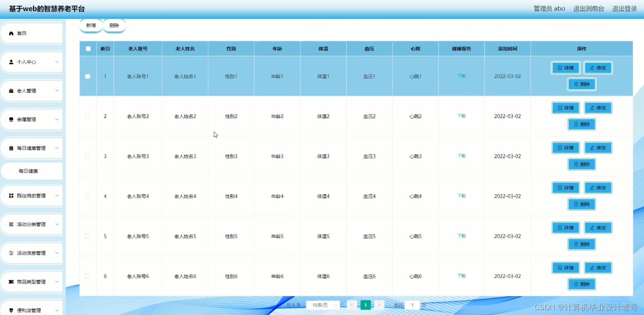The width and height of the screenshot is (644, 315).
Task: Click 修改 for row 老人账号1
Action: (x=598, y=68)
